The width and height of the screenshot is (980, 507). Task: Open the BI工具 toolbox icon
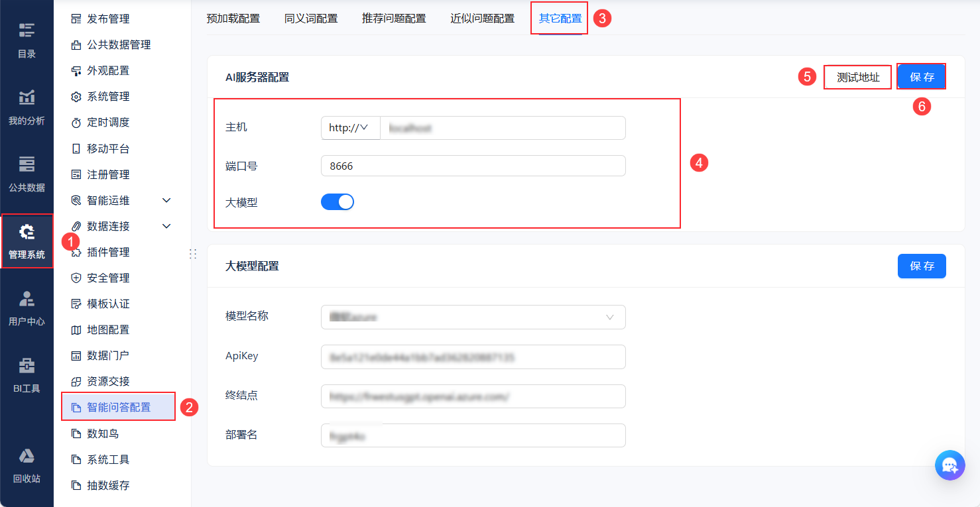click(x=27, y=365)
